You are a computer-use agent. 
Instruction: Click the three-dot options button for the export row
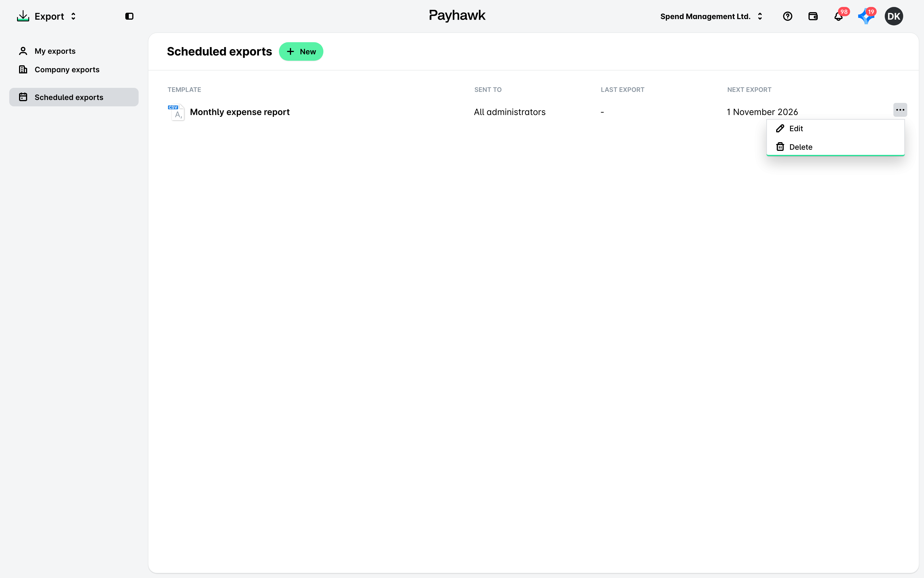(x=900, y=110)
